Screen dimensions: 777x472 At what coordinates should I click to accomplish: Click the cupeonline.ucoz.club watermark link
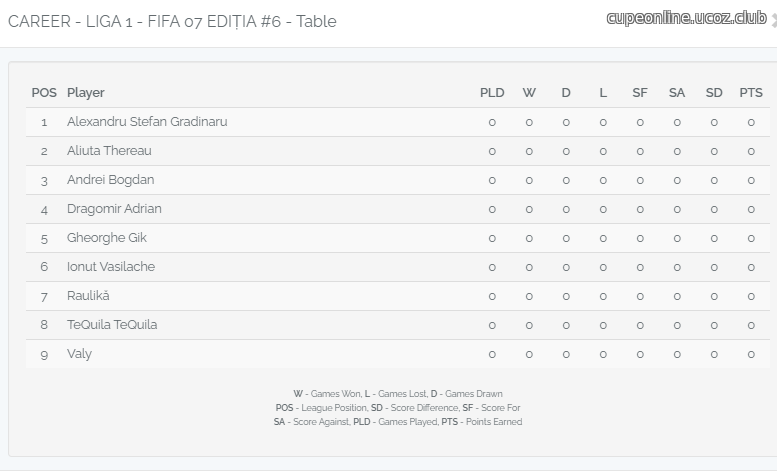[x=686, y=18]
